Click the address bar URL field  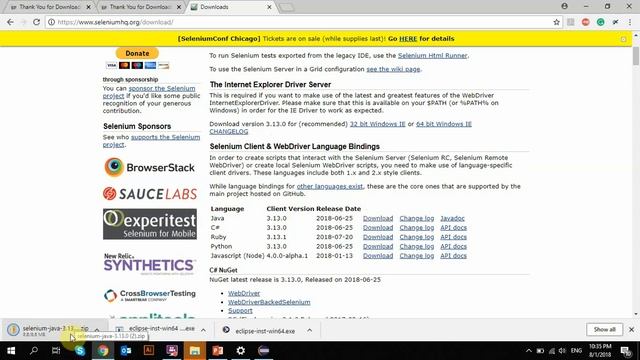(x=302, y=22)
